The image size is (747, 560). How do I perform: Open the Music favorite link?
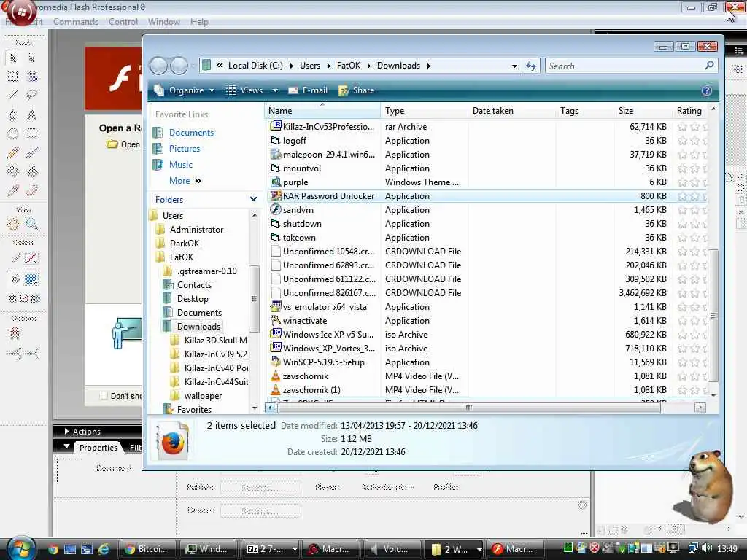[181, 165]
